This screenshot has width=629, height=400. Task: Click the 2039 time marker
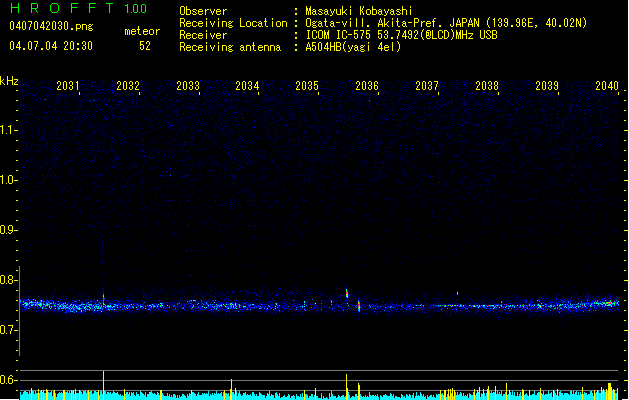[547, 86]
